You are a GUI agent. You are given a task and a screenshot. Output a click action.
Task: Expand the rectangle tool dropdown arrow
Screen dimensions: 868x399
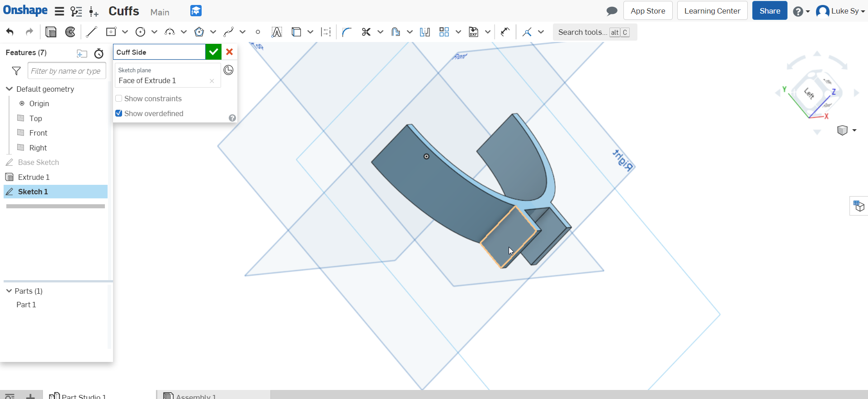coord(125,32)
